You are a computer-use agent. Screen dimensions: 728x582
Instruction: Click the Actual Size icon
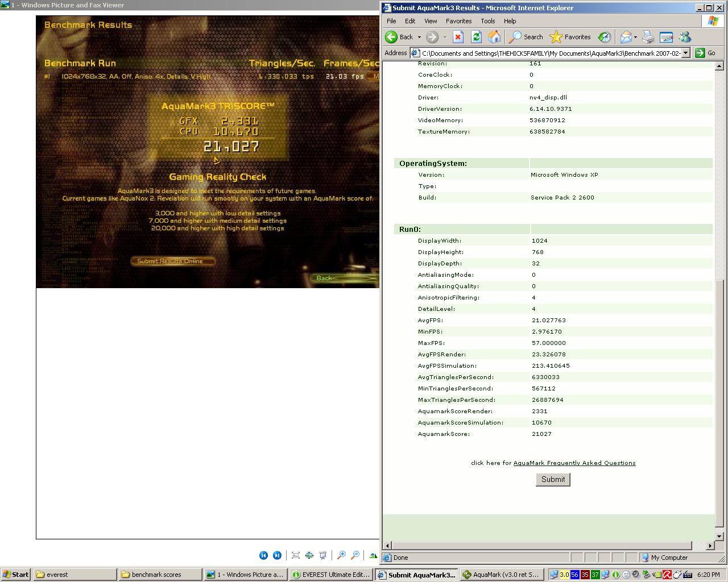pyautogui.click(x=309, y=555)
